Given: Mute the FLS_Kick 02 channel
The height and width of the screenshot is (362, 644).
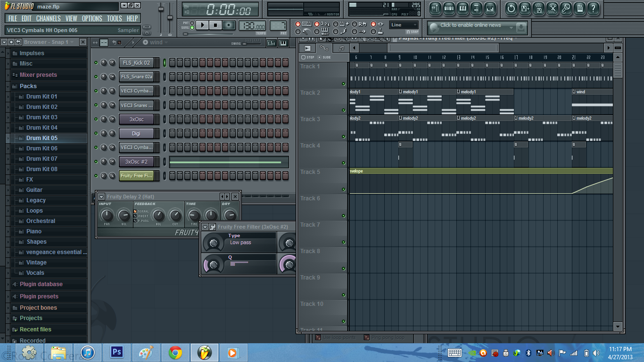Looking at the screenshot, I should point(96,63).
